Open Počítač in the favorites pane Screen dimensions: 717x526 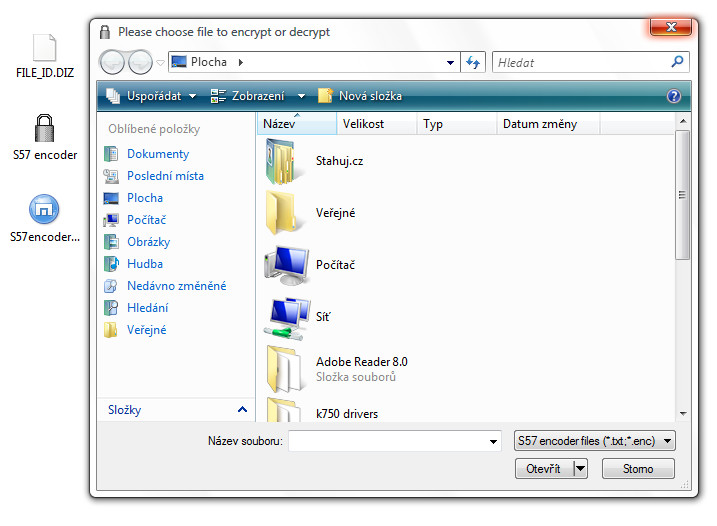coord(146,220)
